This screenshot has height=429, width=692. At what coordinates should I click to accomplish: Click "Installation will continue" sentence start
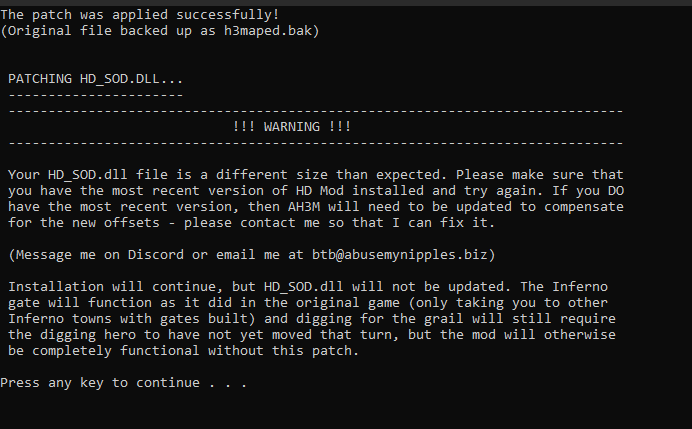point(113,287)
